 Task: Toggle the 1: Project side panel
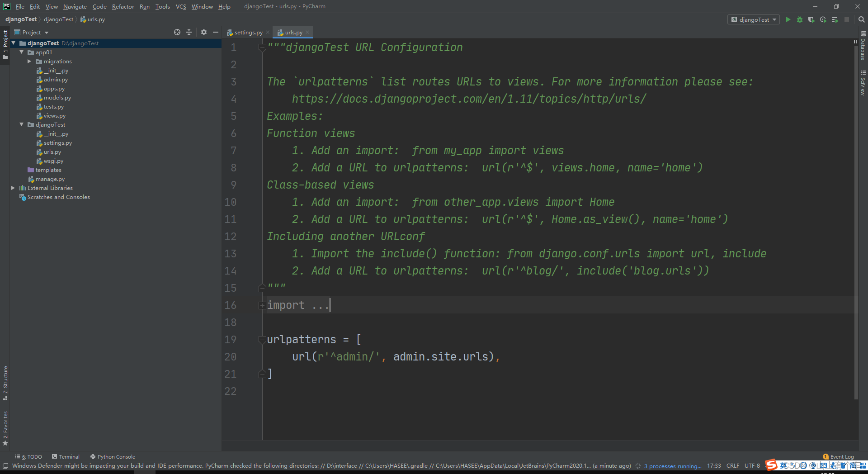click(x=5, y=45)
